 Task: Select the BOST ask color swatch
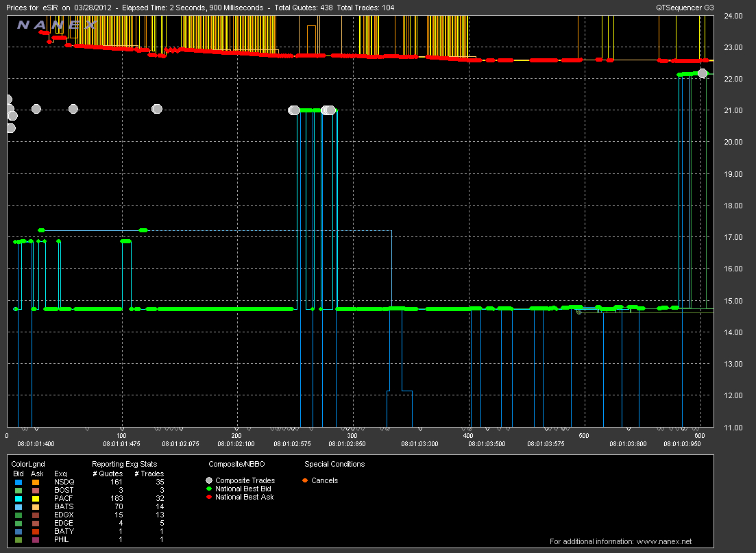[36, 491]
